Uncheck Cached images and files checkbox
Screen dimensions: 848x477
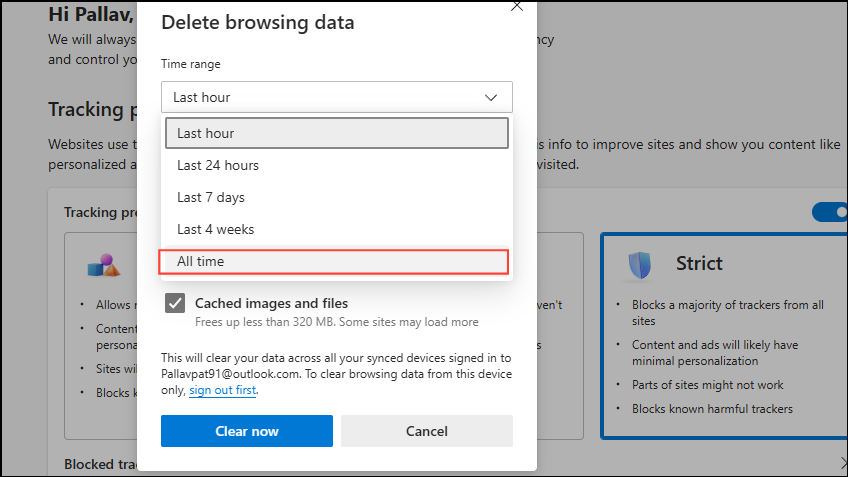pyautogui.click(x=175, y=303)
